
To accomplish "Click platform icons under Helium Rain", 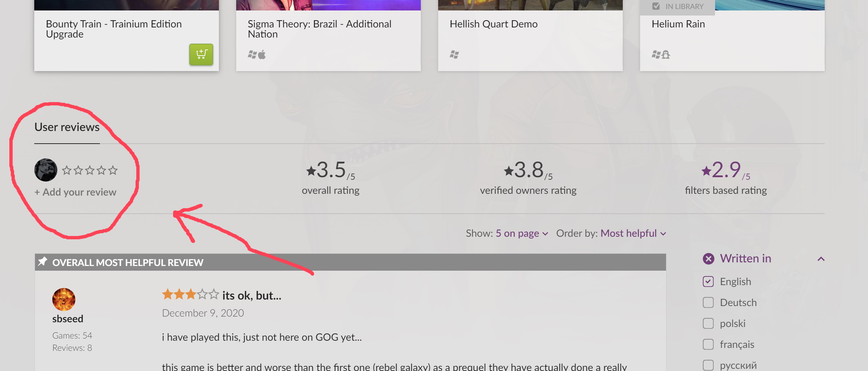I will coord(661,54).
